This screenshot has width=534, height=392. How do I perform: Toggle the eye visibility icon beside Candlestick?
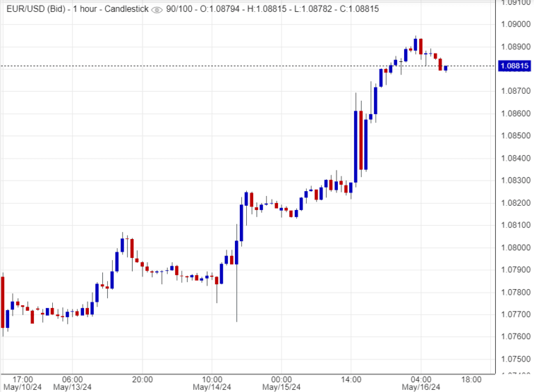156,10
